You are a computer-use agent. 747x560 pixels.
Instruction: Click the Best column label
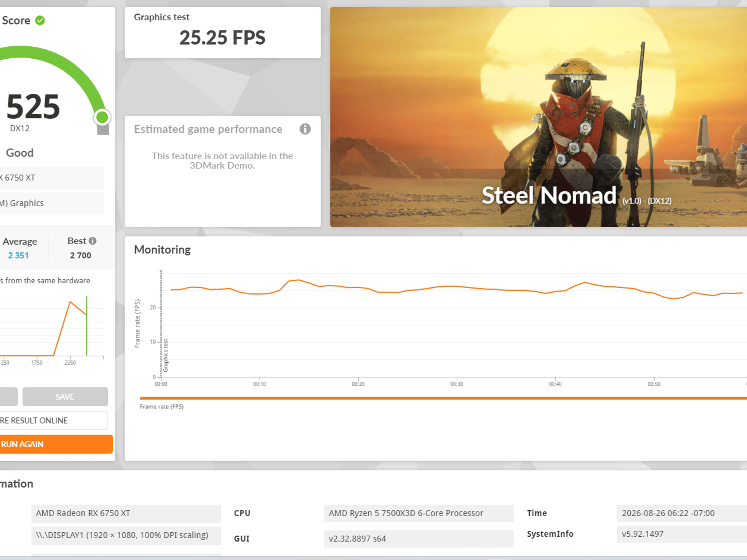[x=77, y=241]
